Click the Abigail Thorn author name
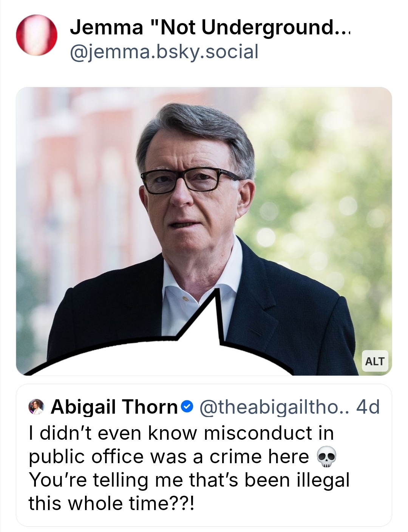Viewport: 408px width, 532px height. [x=114, y=407]
